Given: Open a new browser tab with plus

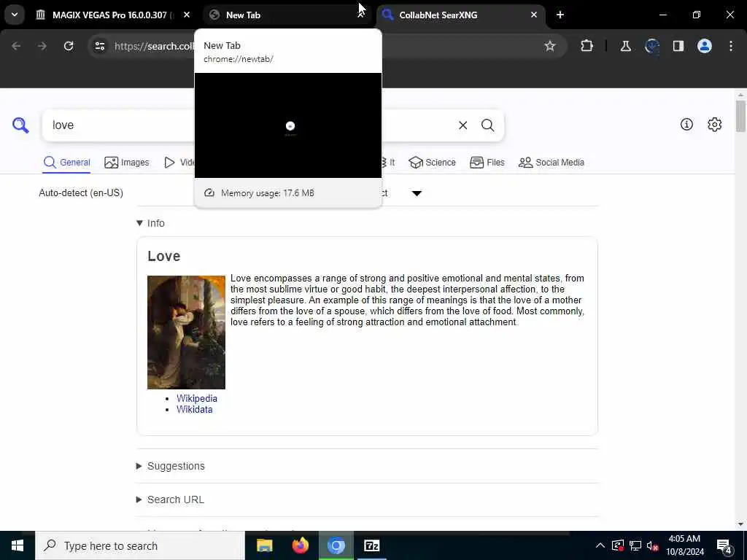Looking at the screenshot, I should 560,15.
